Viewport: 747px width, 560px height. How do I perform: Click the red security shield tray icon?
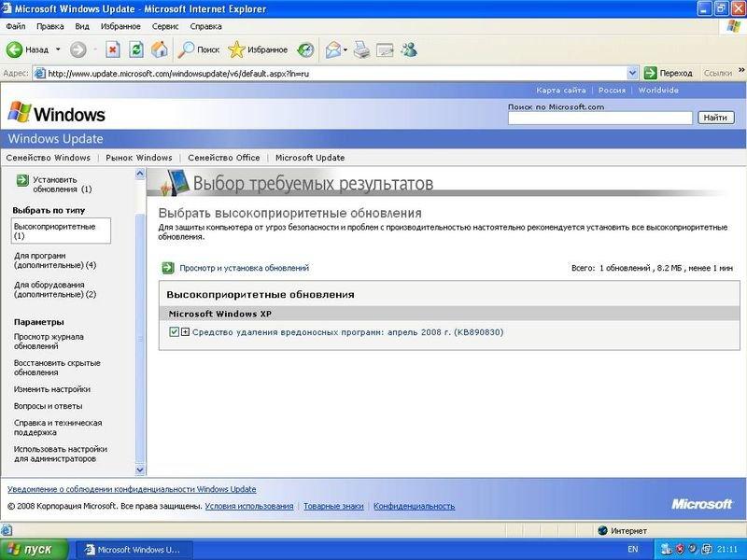681,549
